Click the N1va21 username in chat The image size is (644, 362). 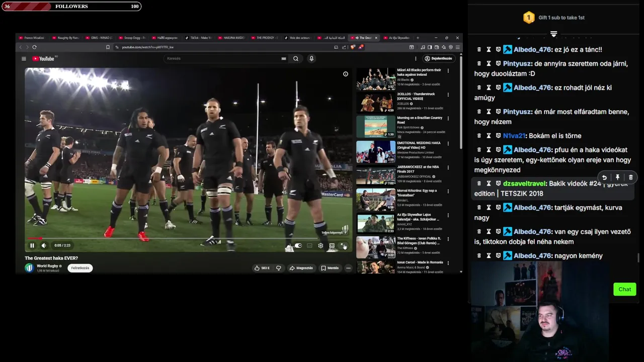[514, 136]
